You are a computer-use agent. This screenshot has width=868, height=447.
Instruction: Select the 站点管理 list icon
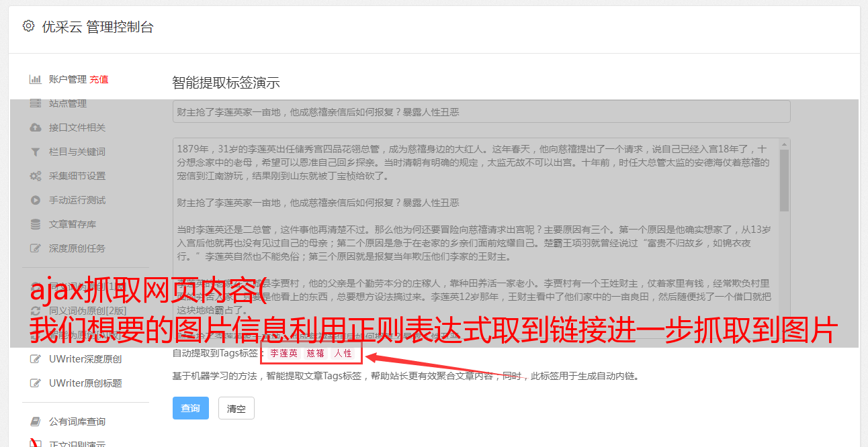[36, 103]
